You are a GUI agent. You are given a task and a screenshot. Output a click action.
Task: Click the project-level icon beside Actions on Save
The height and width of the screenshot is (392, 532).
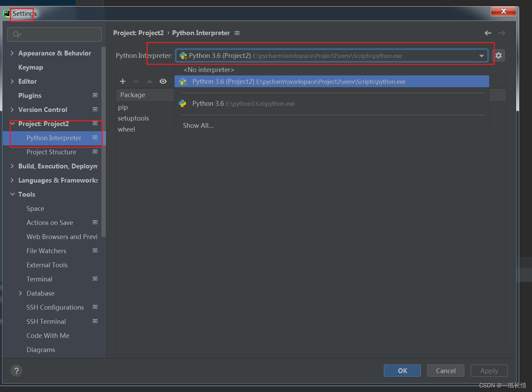tap(95, 222)
